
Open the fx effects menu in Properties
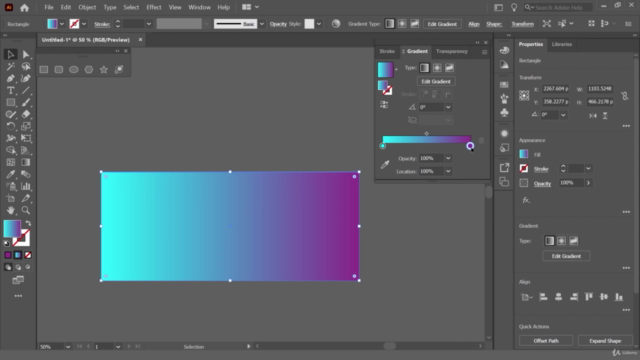tap(526, 200)
